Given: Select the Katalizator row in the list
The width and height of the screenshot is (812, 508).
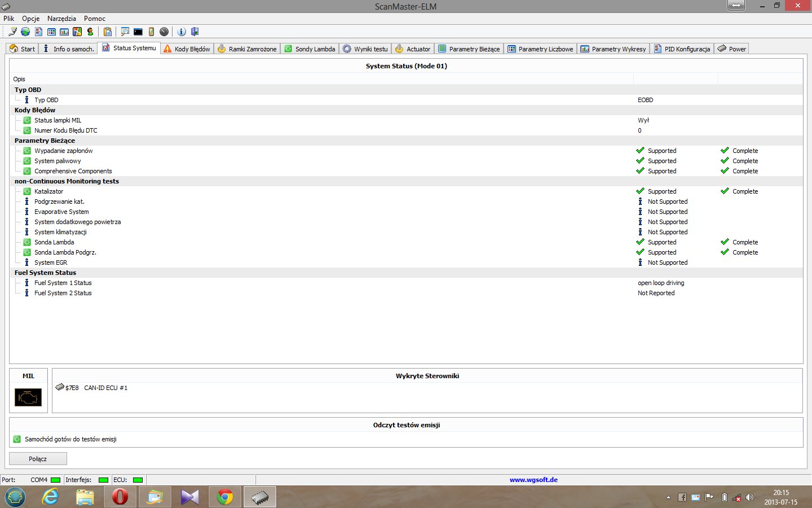Looking at the screenshot, I should (49, 191).
